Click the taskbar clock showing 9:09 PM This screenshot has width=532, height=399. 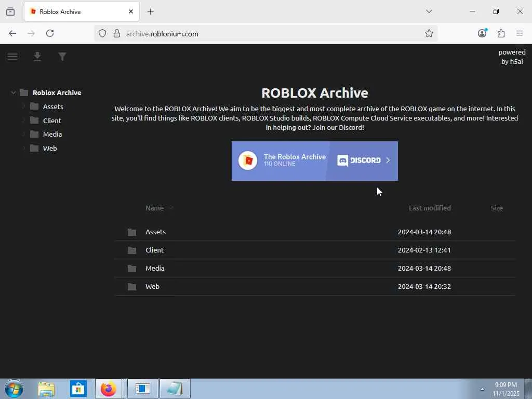[506, 389]
